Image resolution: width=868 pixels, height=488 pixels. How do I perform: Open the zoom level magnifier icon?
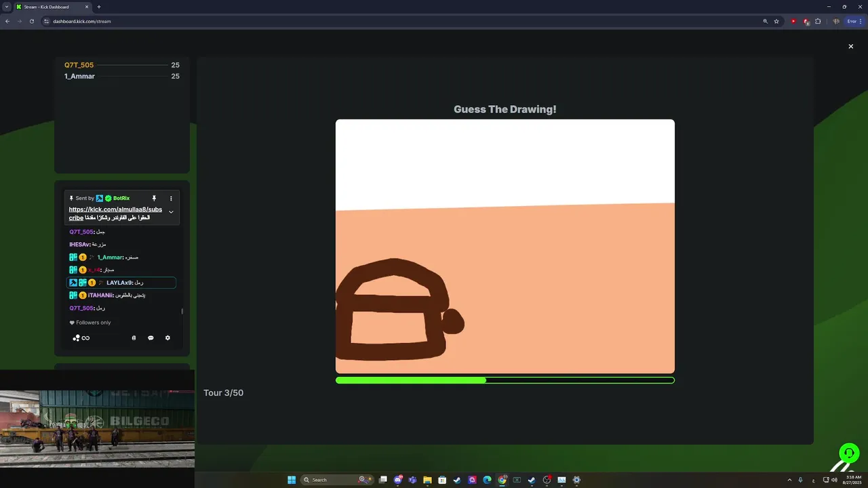point(766,21)
